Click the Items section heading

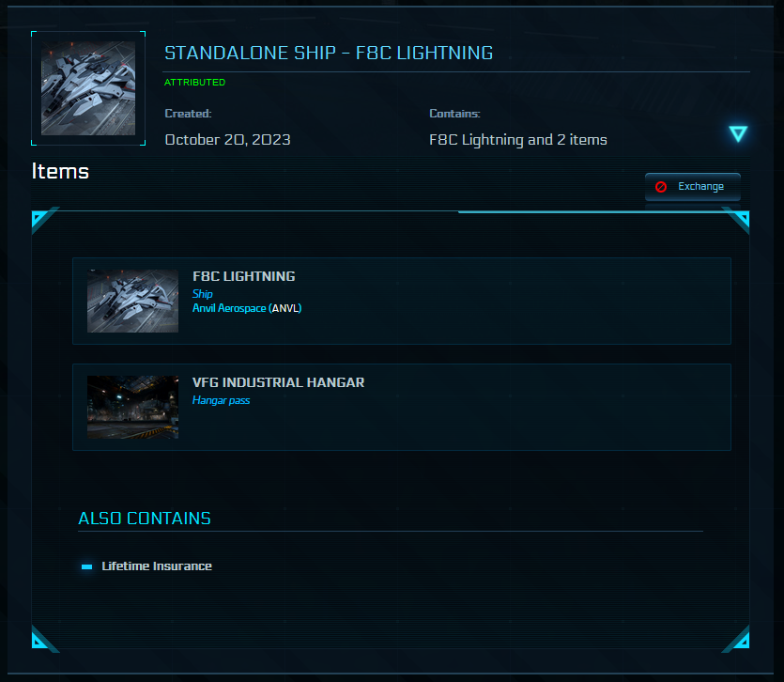click(60, 171)
